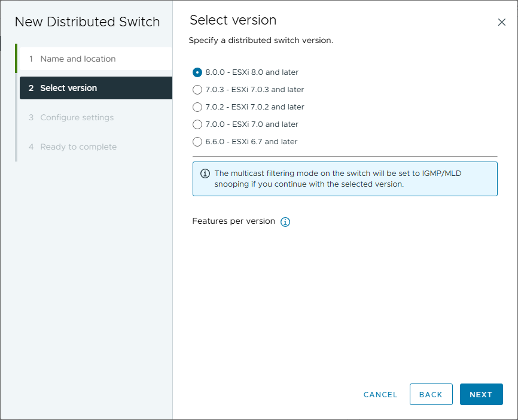Screen dimensions: 518x420
Task: Close the New Distributed Switch dialog
Action: tap(502, 22)
